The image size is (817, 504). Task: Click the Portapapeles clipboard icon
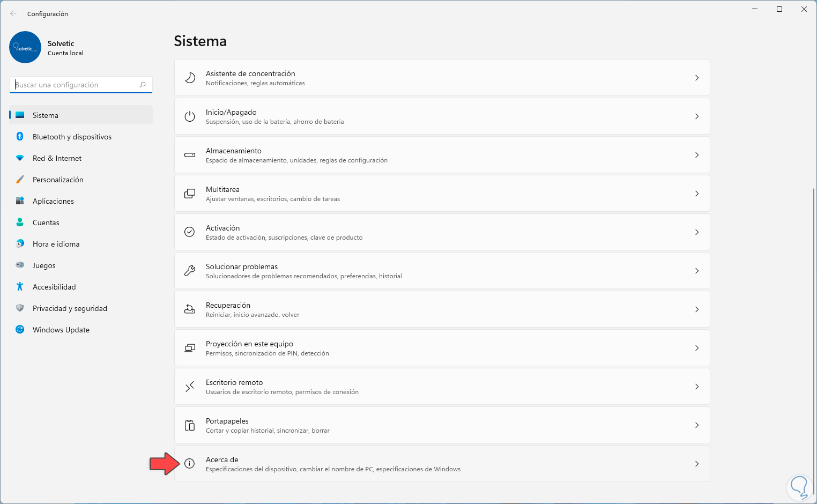point(190,425)
